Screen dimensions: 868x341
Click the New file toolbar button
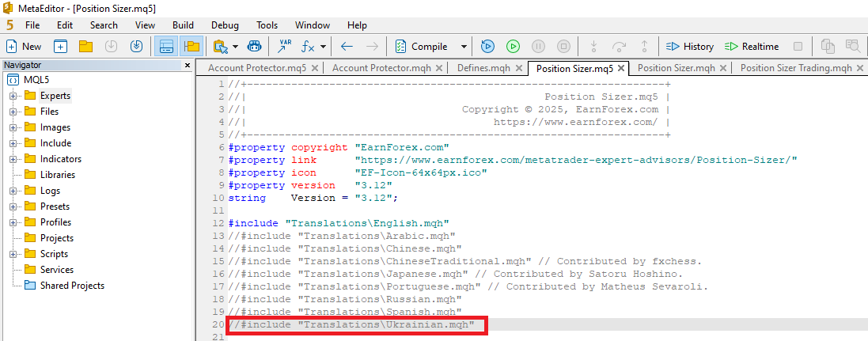[23, 47]
